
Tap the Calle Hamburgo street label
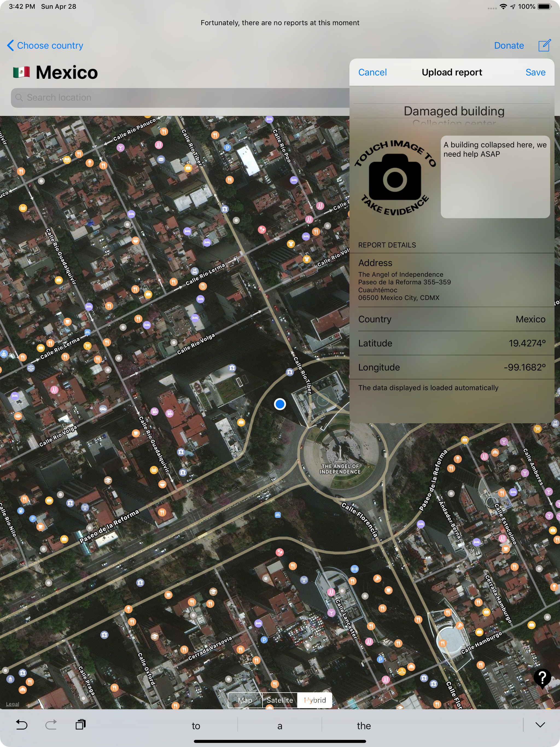(481, 643)
